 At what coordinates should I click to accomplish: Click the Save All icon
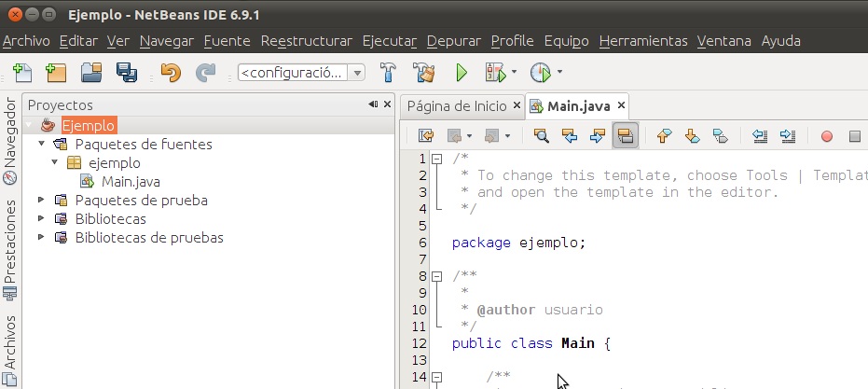(x=126, y=72)
